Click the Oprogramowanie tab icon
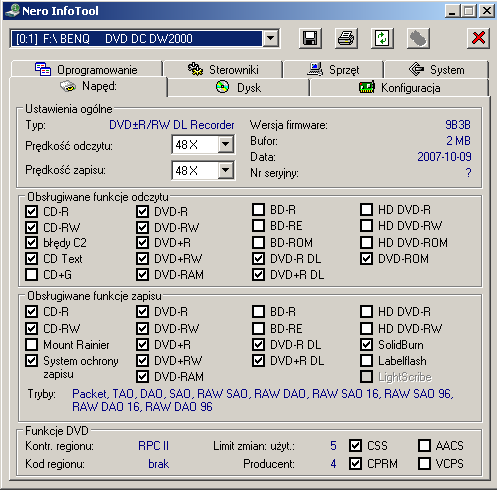Screen dimensions: 497x490 coord(43,69)
